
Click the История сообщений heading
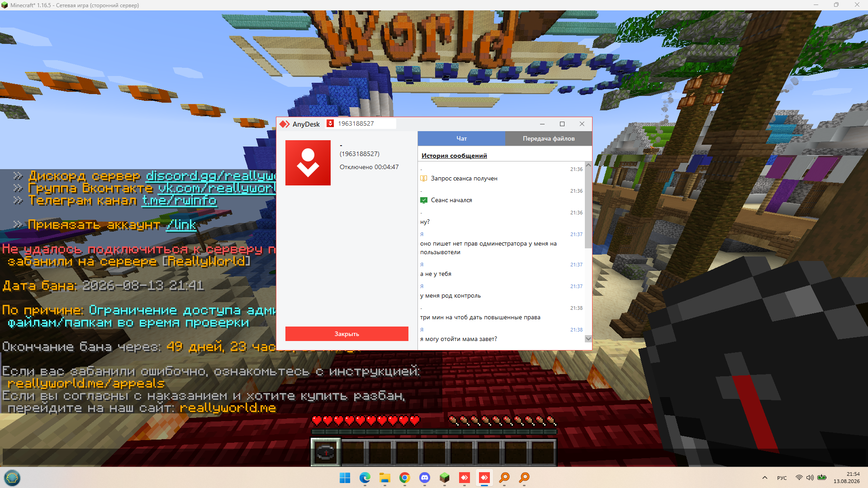454,156
